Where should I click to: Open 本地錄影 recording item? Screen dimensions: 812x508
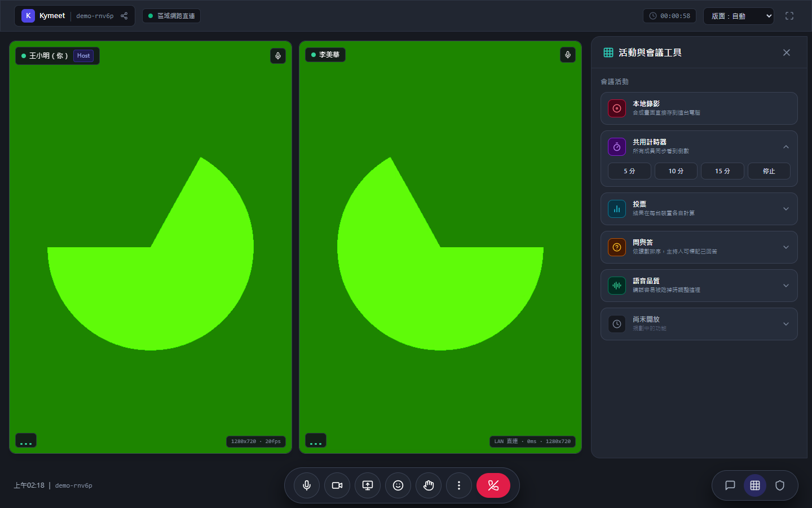click(699, 108)
